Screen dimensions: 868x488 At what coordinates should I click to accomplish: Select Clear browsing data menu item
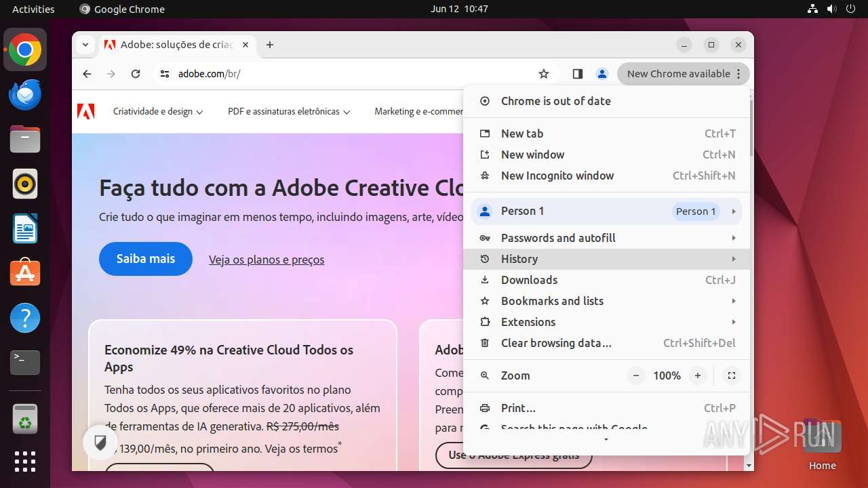606,343
